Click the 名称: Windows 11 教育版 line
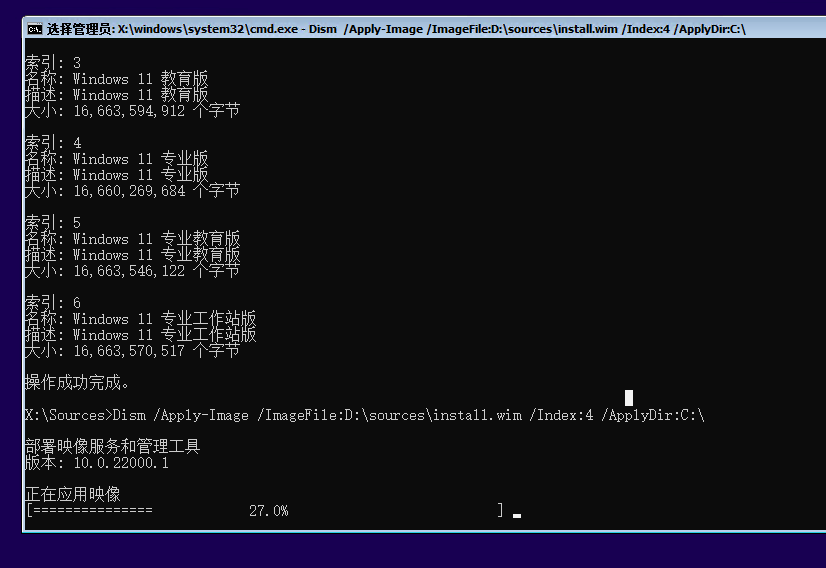Image resolution: width=826 pixels, height=568 pixels. [116, 79]
